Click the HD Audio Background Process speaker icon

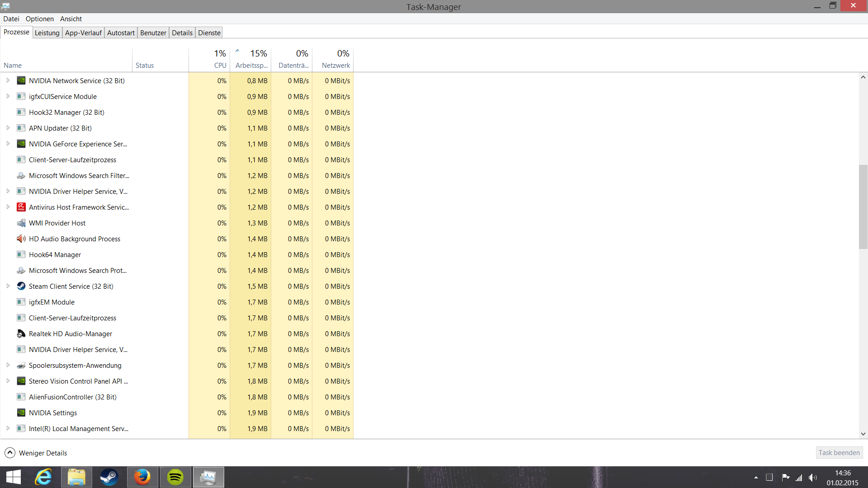[x=21, y=239]
